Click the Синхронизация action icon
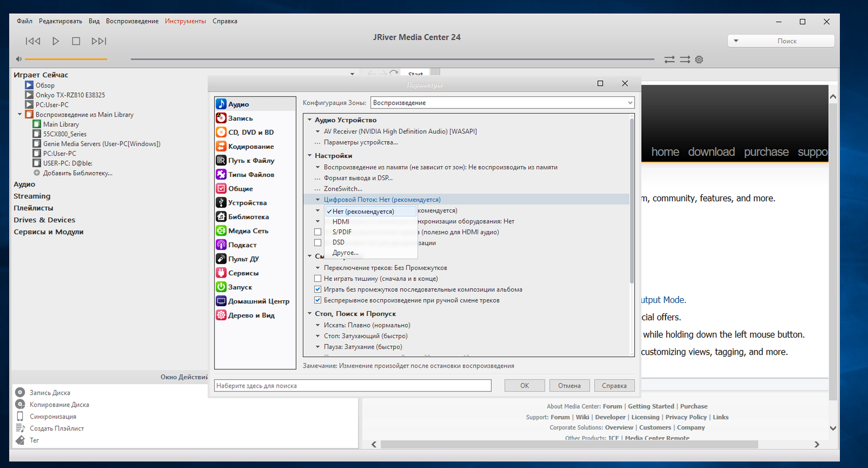 20,416
